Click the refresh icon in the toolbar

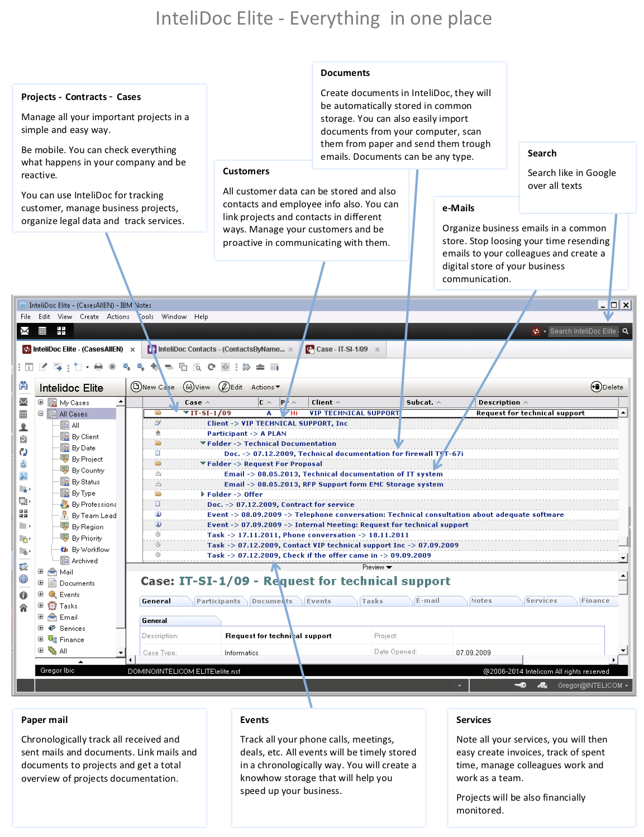point(211,367)
